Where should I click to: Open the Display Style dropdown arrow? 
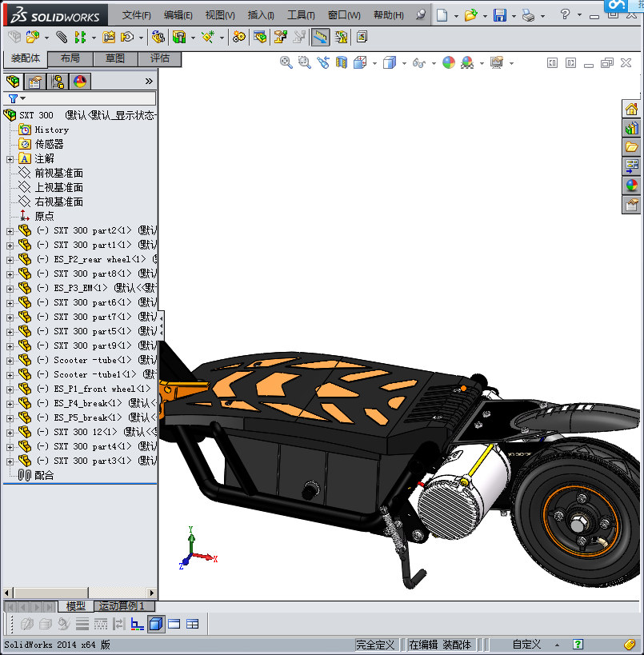point(404,63)
